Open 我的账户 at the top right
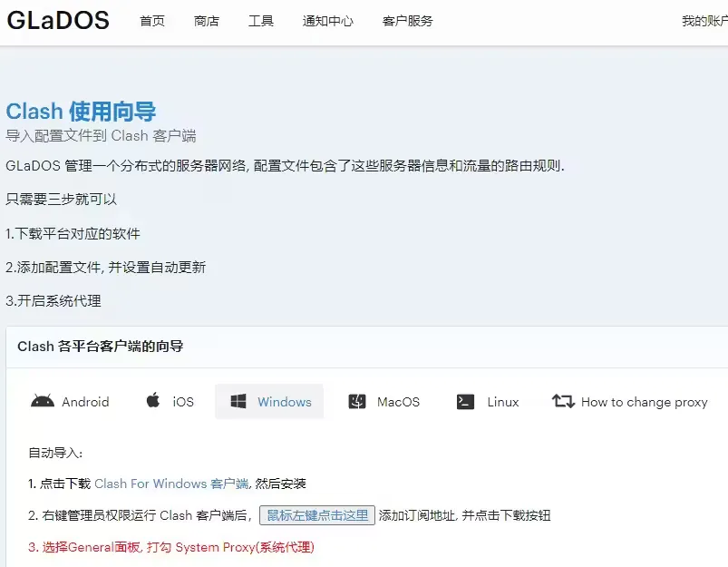728x567 pixels. click(x=704, y=21)
